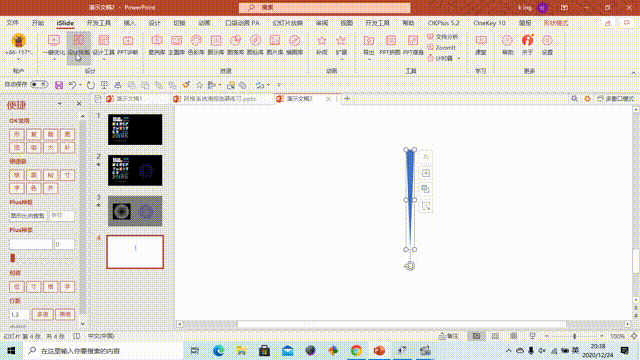The image size is (640, 360).
Task: Open the 主题库 theme library
Action: (x=176, y=44)
